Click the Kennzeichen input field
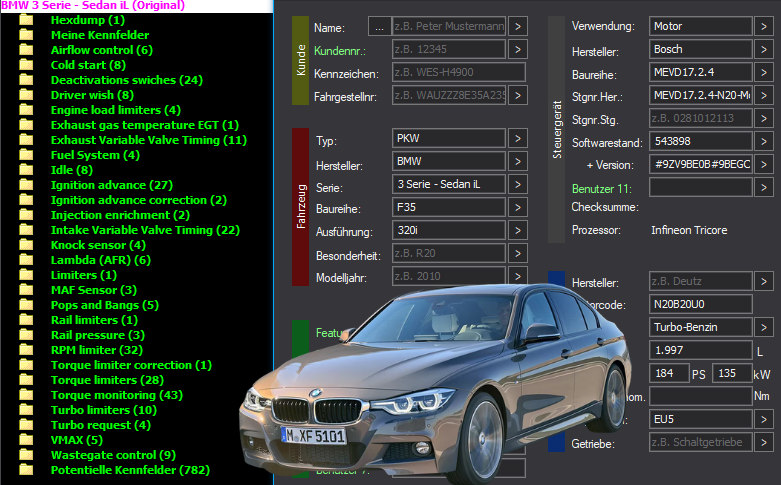Screen dimensions: 781x485 (459, 72)
